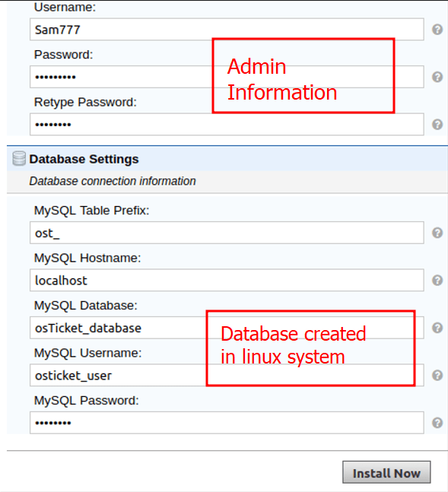The image size is (448, 492).
Task: Click the Install Now button
Action: tap(386, 472)
